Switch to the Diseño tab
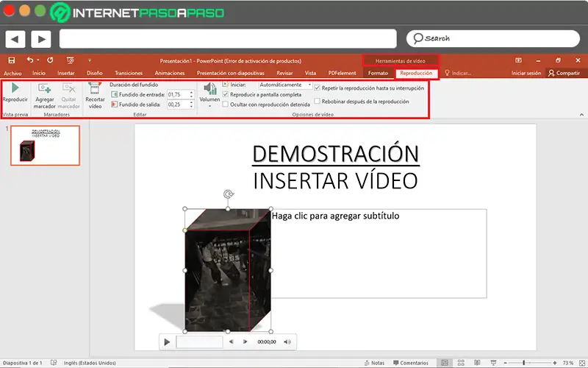This screenshot has width=588, height=368. click(x=95, y=73)
